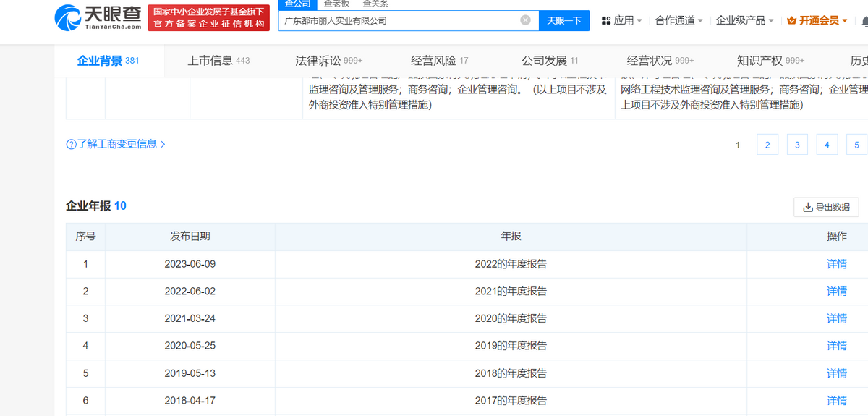
Task: Expand the 合作通道 dropdown
Action: pyautogui.click(x=678, y=21)
